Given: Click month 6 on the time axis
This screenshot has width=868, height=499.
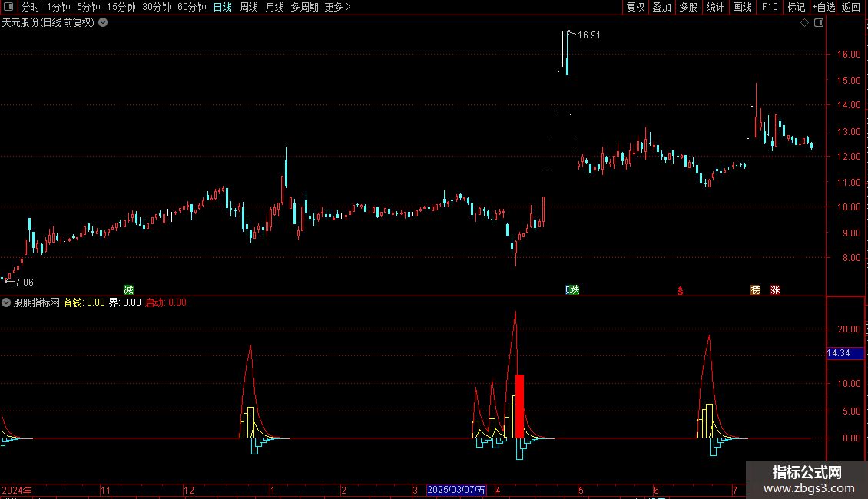Looking at the screenshot, I should 656,490.
